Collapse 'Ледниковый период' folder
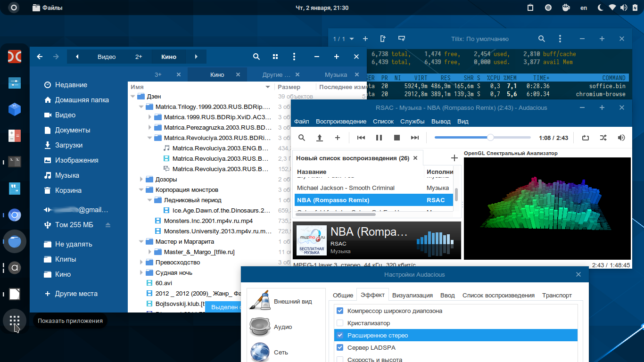 point(150,200)
